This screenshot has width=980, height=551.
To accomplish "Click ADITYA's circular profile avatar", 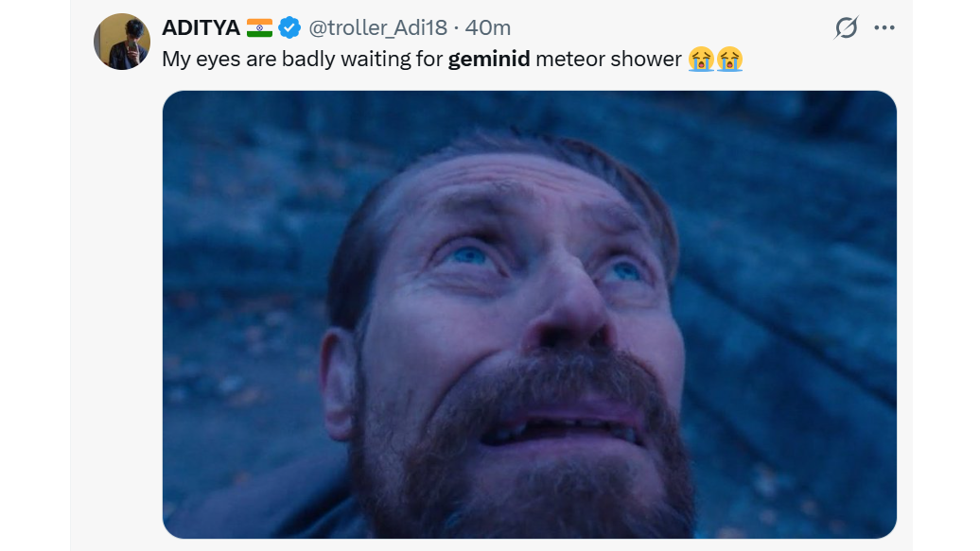I will [x=121, y=41].
